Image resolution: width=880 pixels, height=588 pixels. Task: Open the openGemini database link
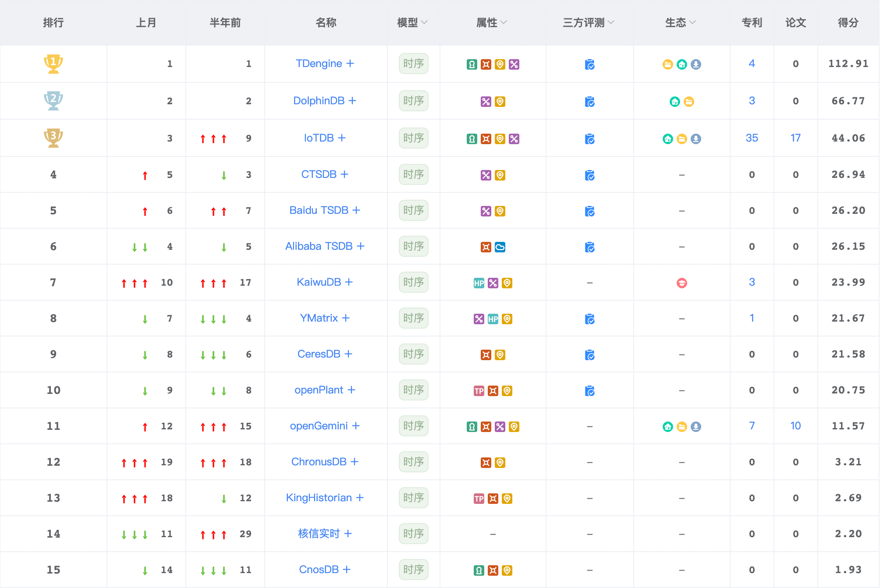pos(319,426)
